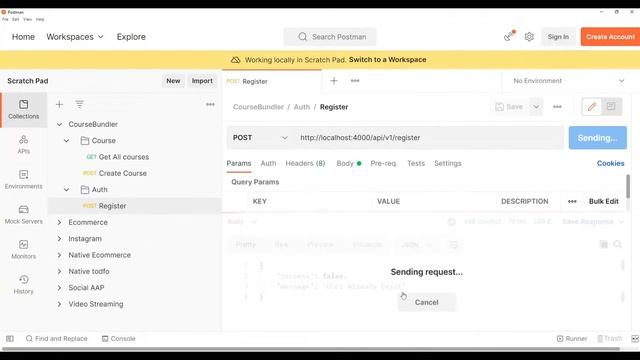Open query params column options ellipsis
Image resolution: width=640 pixels, height=360 pixels.
[572, 201]
